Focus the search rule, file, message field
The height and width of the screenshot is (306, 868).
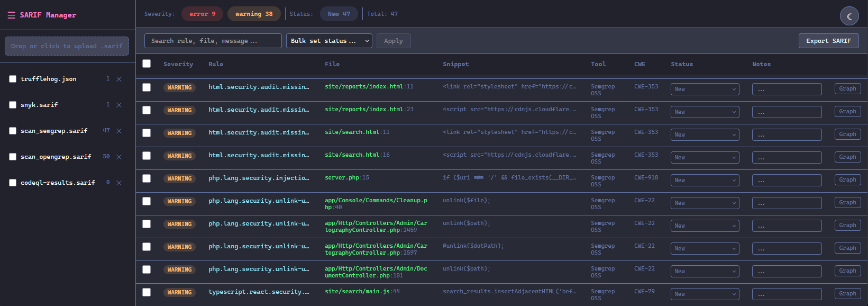(213, 41)
